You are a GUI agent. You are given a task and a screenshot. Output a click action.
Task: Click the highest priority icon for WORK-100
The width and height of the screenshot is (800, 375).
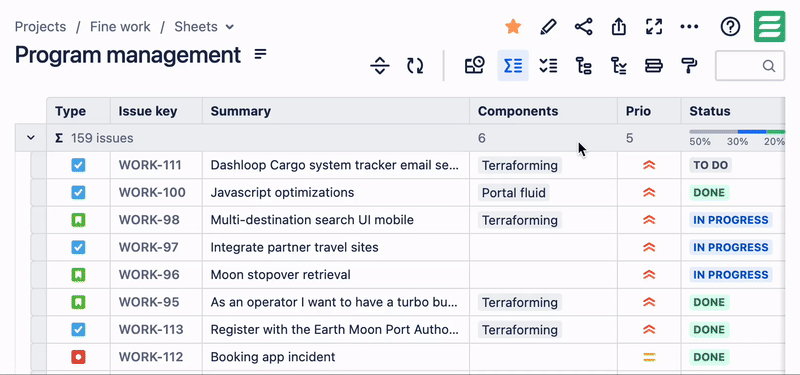point(649,193)
